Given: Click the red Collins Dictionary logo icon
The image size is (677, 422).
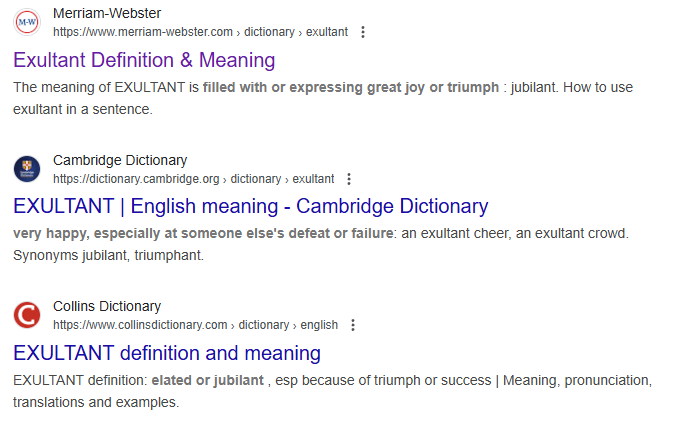Looking at the screenshot, I should pyautogui.click(x=27, y=315).
